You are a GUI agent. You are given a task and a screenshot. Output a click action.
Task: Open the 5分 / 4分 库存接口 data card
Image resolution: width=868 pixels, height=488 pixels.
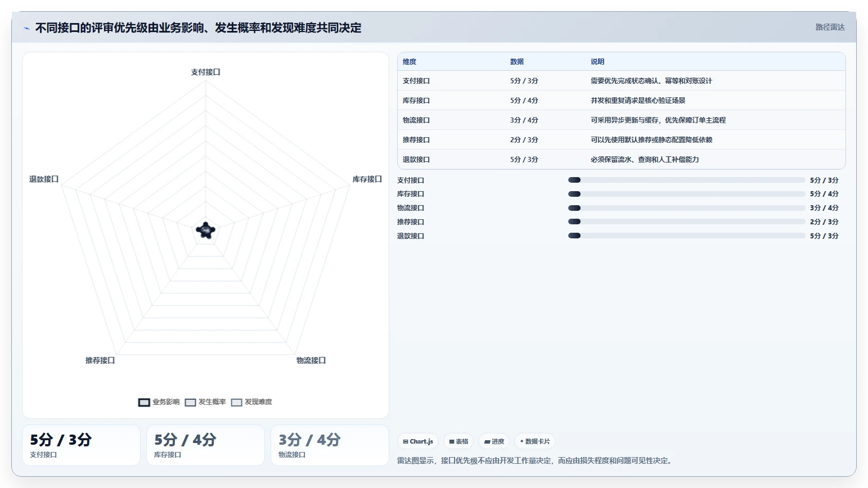tap(205, 445)
